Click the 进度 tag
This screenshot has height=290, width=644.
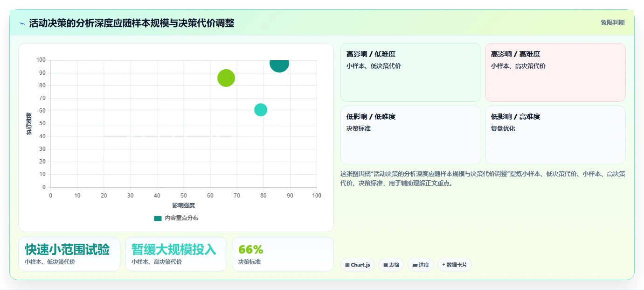(x=421, y=265)
